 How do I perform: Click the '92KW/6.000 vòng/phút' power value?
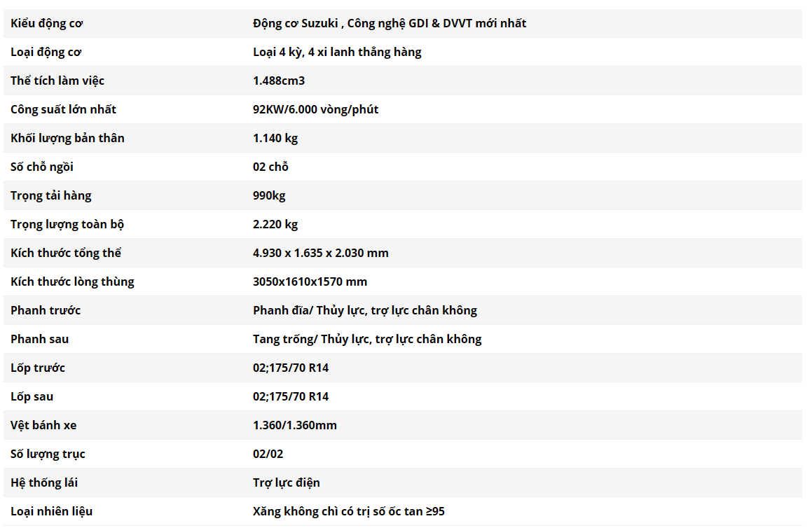tap(315, 109)
